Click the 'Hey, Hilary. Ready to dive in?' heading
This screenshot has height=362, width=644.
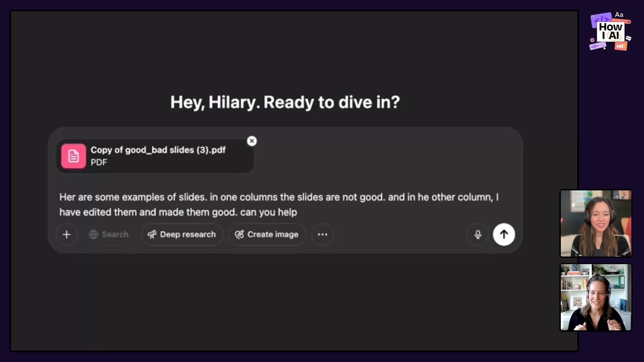(285, 102)
